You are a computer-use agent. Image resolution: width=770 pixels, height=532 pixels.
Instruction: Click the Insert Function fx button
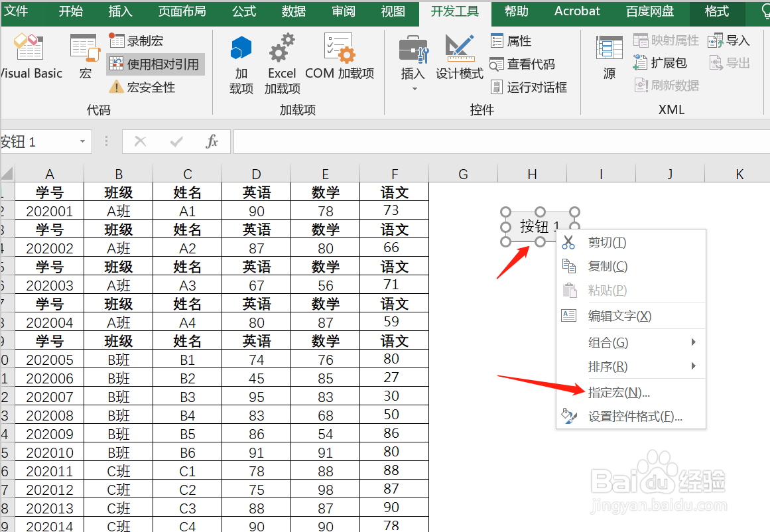coord(212,142)
